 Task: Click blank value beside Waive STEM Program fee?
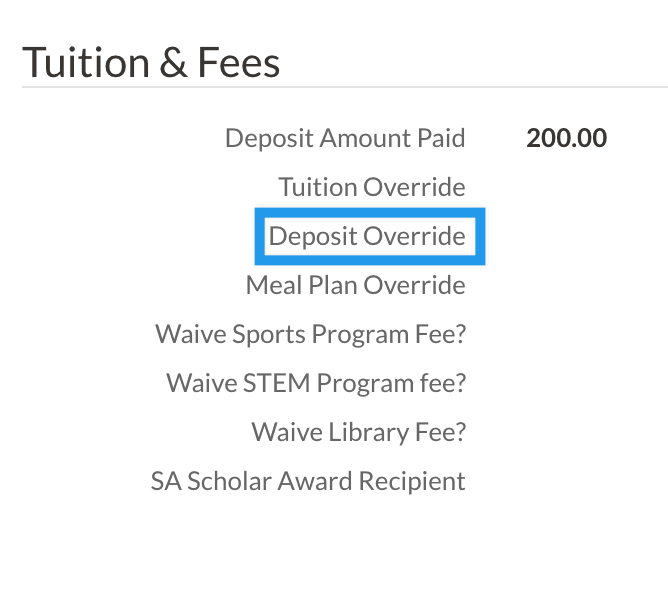(566, 383)
